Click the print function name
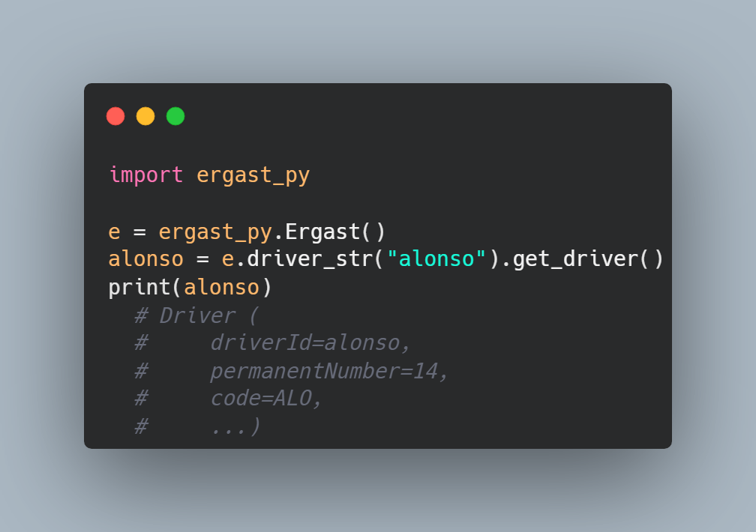The image size is (756, 532). coord(139,288)
